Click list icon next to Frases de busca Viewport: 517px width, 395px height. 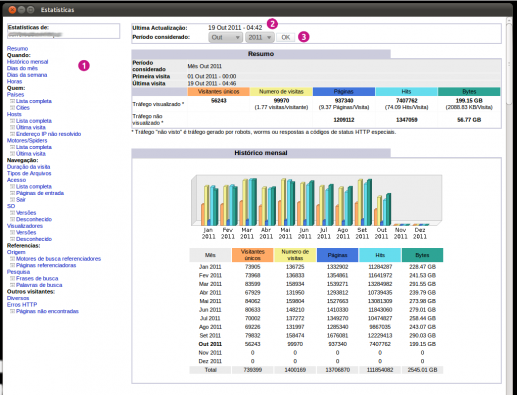coord(12,278)
